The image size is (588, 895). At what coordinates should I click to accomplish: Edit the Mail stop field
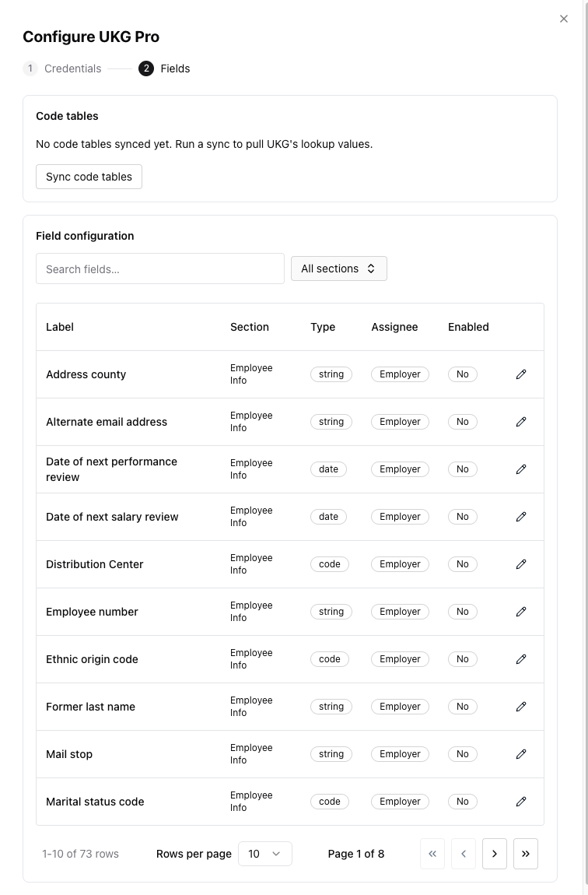click(x=520, y=754)
